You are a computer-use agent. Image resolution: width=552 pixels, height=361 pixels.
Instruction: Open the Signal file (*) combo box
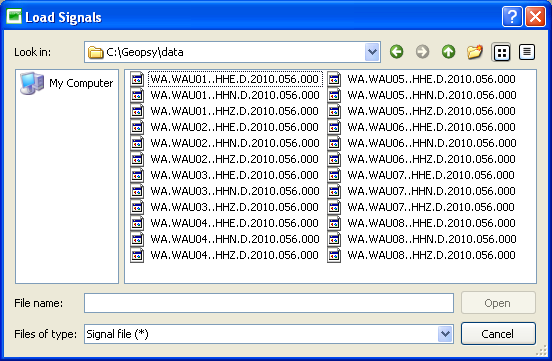[269, 334]
